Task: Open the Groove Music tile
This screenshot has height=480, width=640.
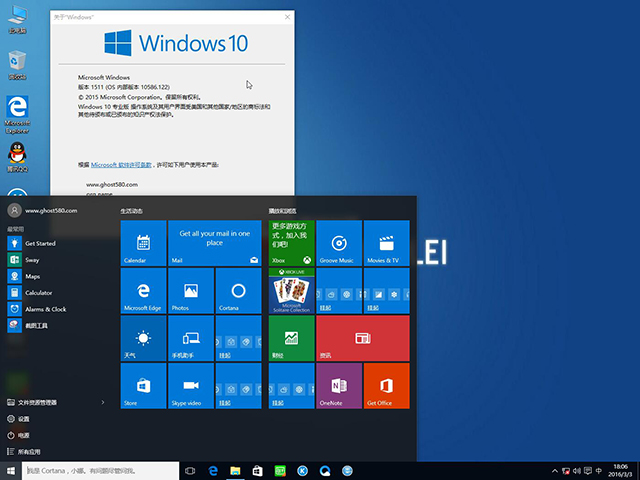Action: point(339,243)
